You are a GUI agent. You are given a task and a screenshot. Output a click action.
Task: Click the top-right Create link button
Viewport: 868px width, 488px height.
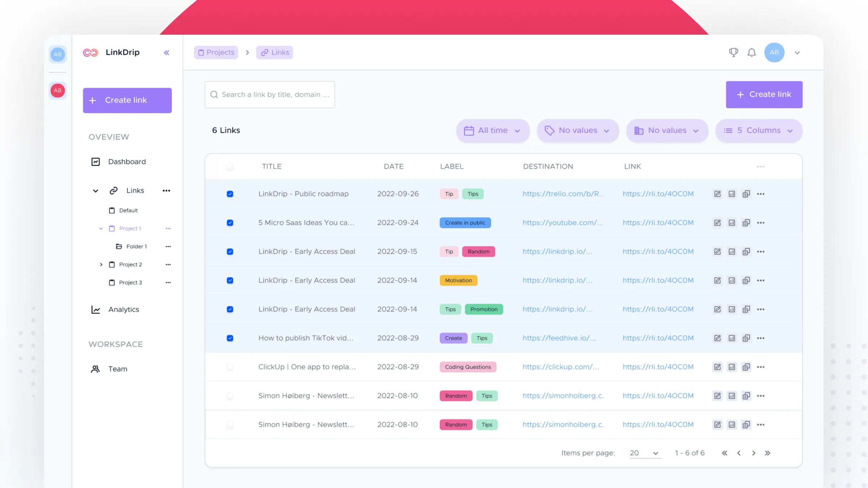pos(764,94)
